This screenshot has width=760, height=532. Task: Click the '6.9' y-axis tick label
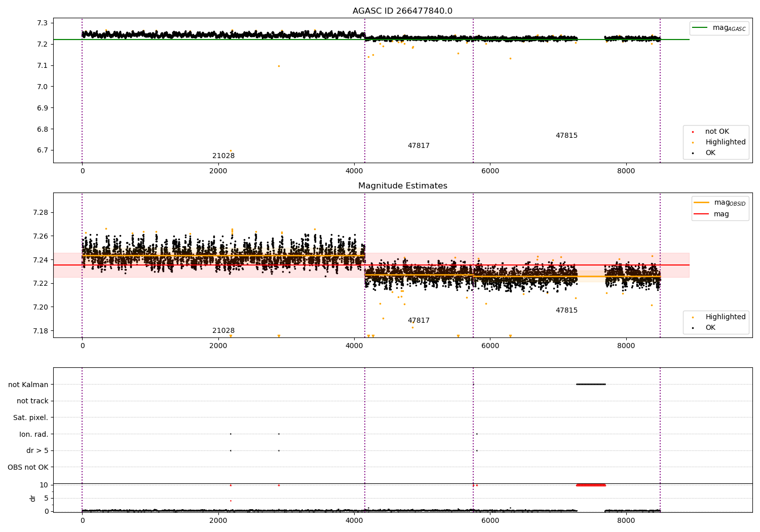(x=43, y=108)
